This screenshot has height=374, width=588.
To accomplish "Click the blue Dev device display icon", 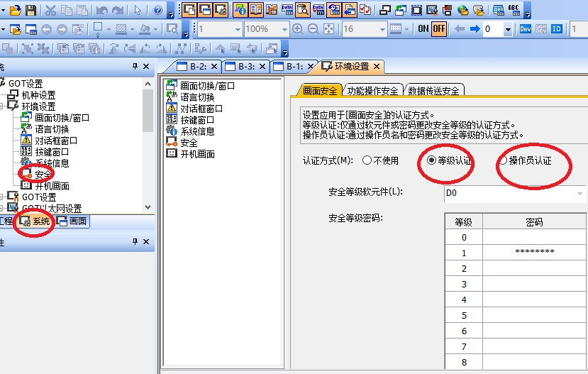I will (526, 29).
